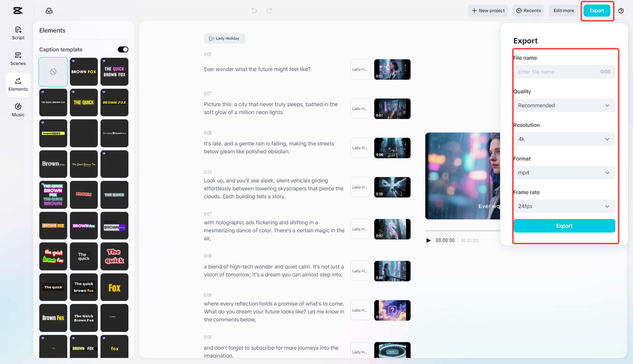The image size is (633, 364).
Task: Open the help question mark icon
Action: click(x=621, y=11)
